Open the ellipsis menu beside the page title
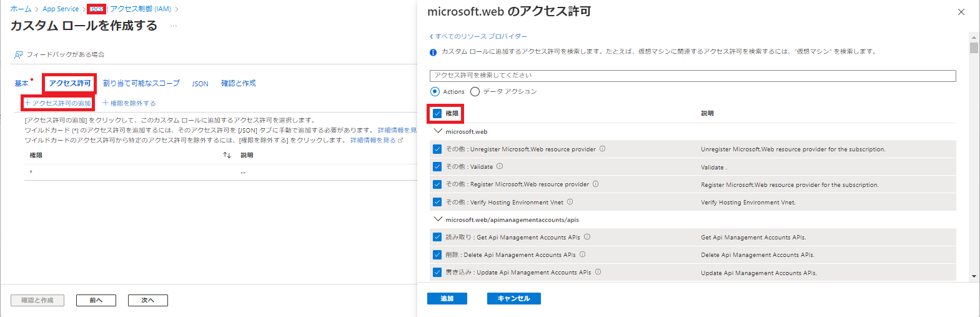The height and width of the screenshot is (317, 980). 174,26
